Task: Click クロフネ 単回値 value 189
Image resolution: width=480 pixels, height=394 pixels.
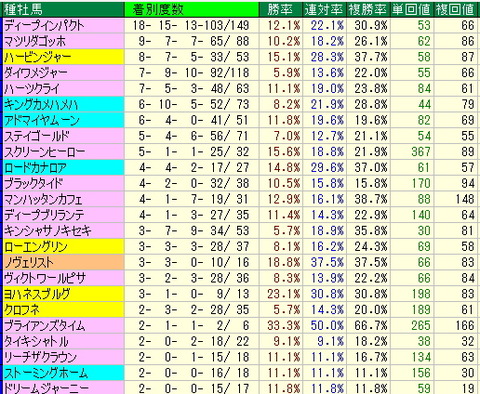Action: (421, 310)
